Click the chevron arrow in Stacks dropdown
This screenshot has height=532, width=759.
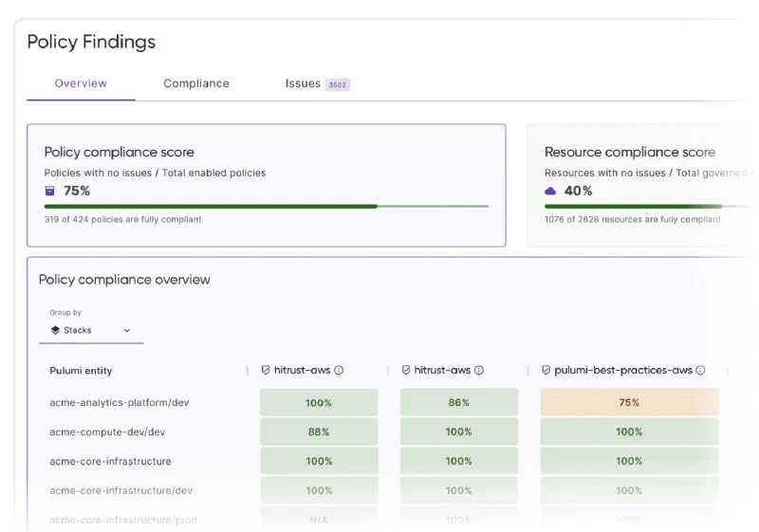coord(127,330)
